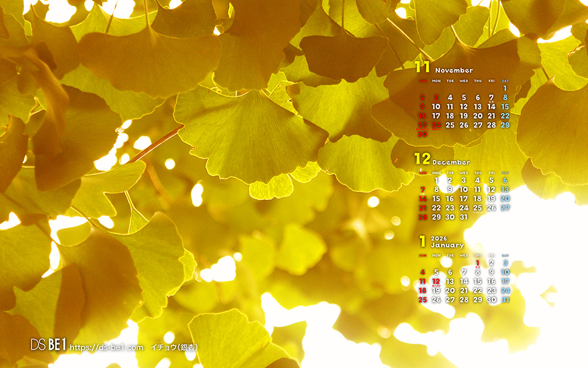Select November 3 holiday date

pyautogui.click(x=436, y=98)
